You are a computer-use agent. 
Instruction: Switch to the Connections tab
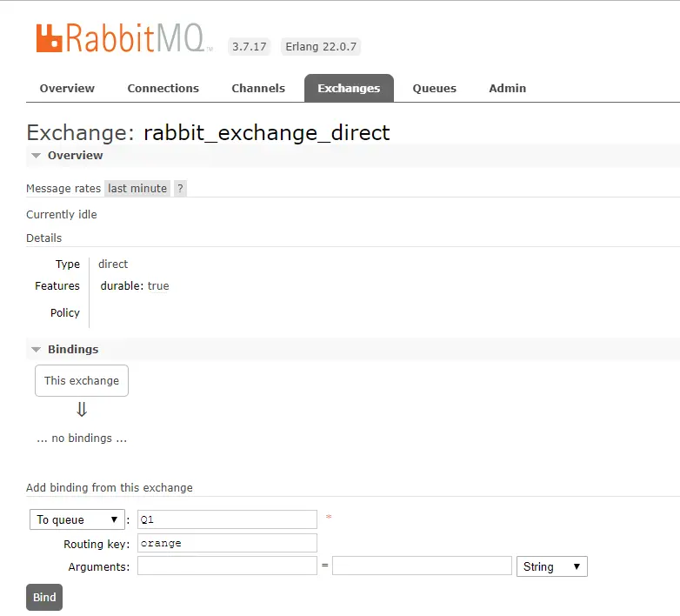coord(163,88)
